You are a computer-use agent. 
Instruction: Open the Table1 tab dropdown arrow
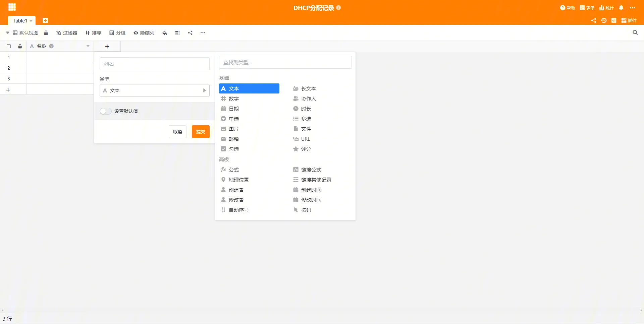(31, 21)
